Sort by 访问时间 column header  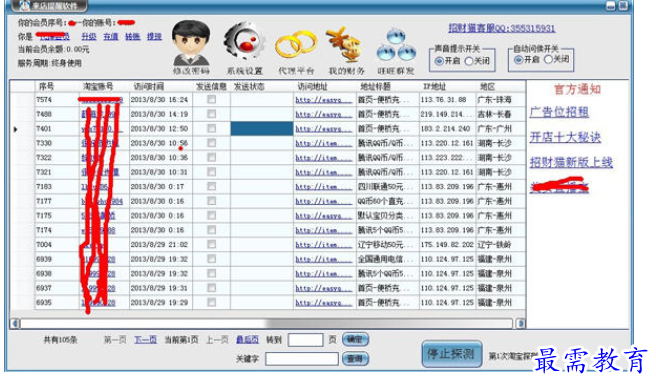point(149,87)
